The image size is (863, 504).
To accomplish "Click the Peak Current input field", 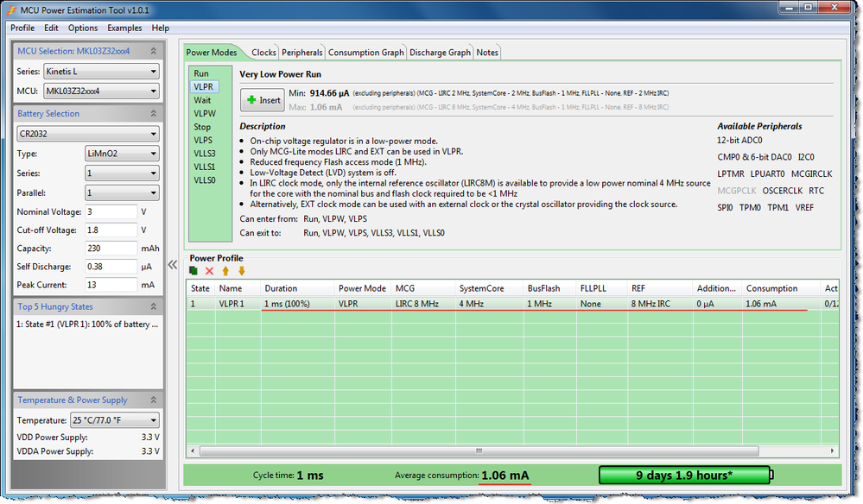I will click(x=111, y=285).
